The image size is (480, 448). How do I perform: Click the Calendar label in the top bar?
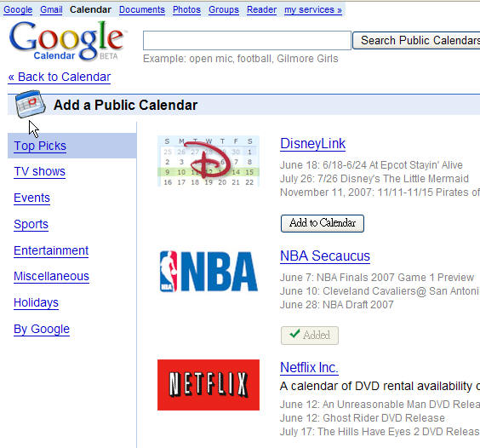click(x=90, y=10)
